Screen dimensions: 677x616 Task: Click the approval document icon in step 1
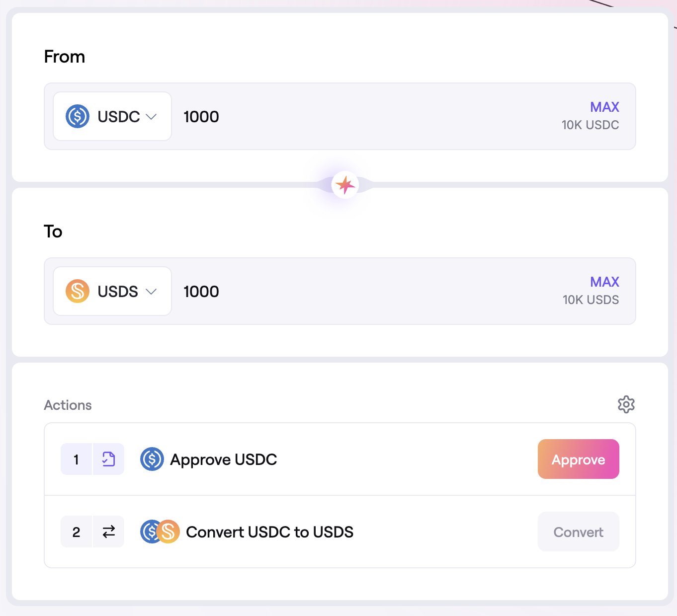point(108,459)
